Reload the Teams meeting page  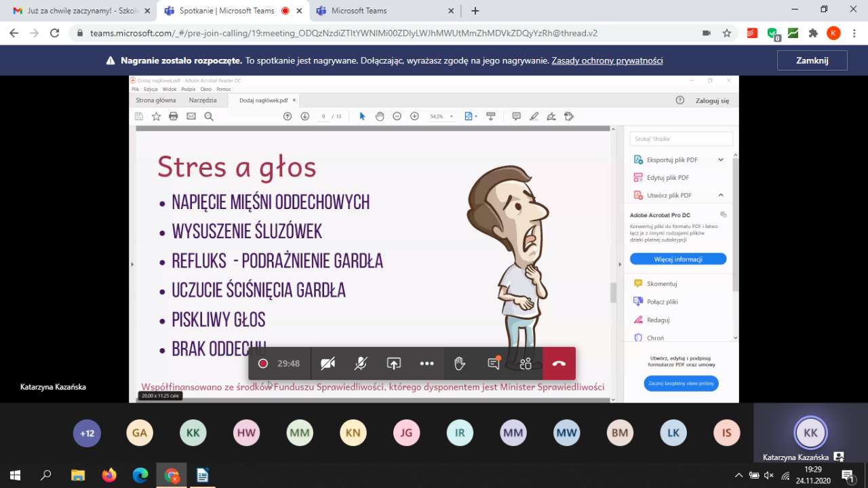55,33
